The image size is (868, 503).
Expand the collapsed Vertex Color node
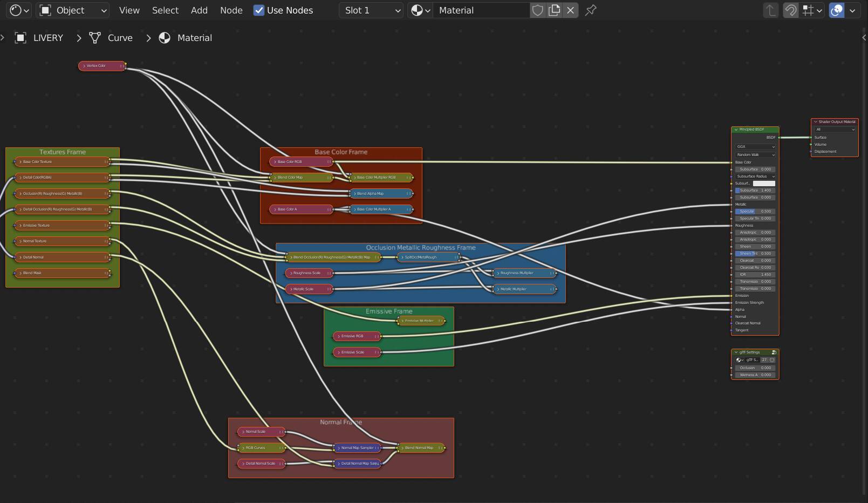[x=84, y=66]
